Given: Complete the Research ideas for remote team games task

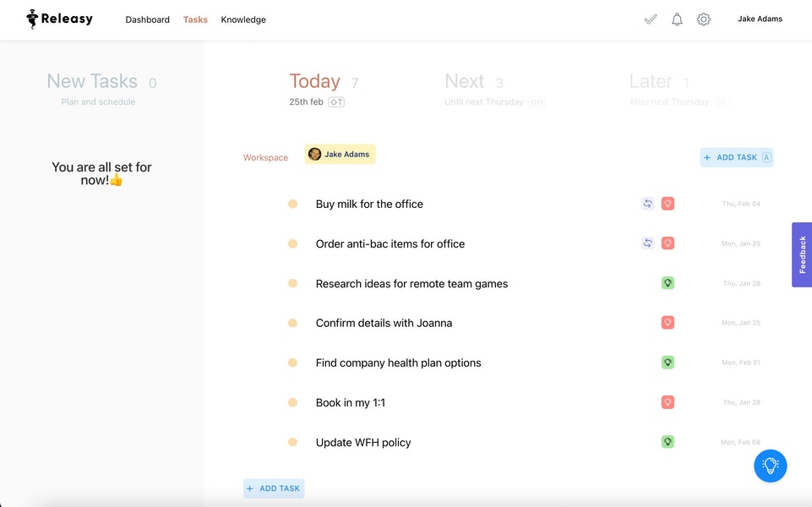Looking at the screenshot, I should [292, 283].
